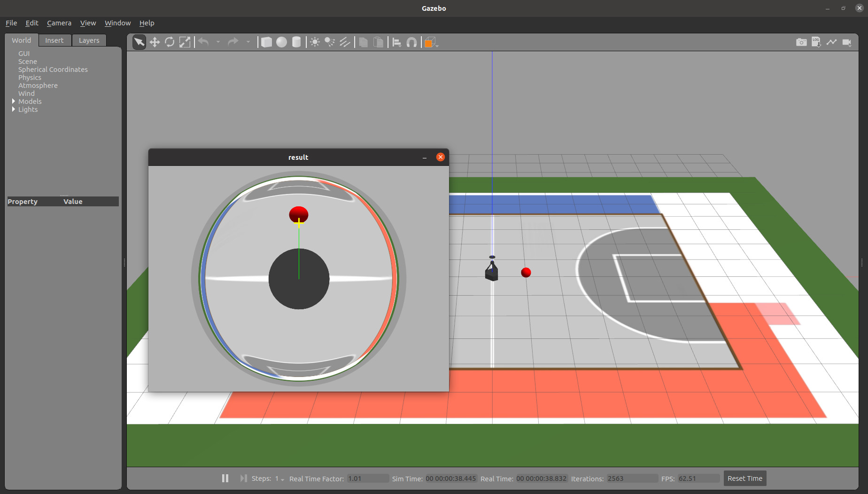Activate the rotate mode tool
Image resolution: width=868 pixels, height=494 pixels.
click(170, 42)
